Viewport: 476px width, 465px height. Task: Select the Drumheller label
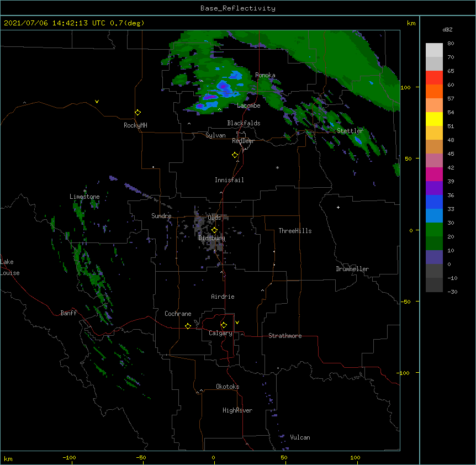(352, 269)
